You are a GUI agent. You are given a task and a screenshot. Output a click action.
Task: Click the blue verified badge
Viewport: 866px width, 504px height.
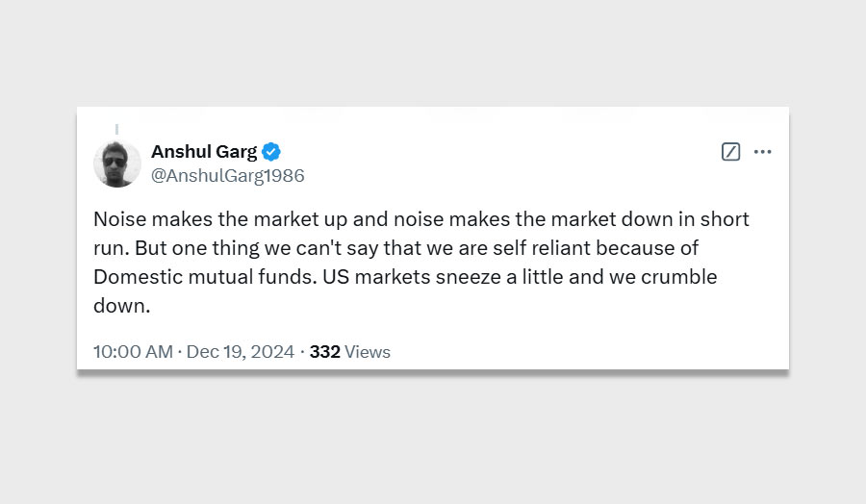[272, 151]
